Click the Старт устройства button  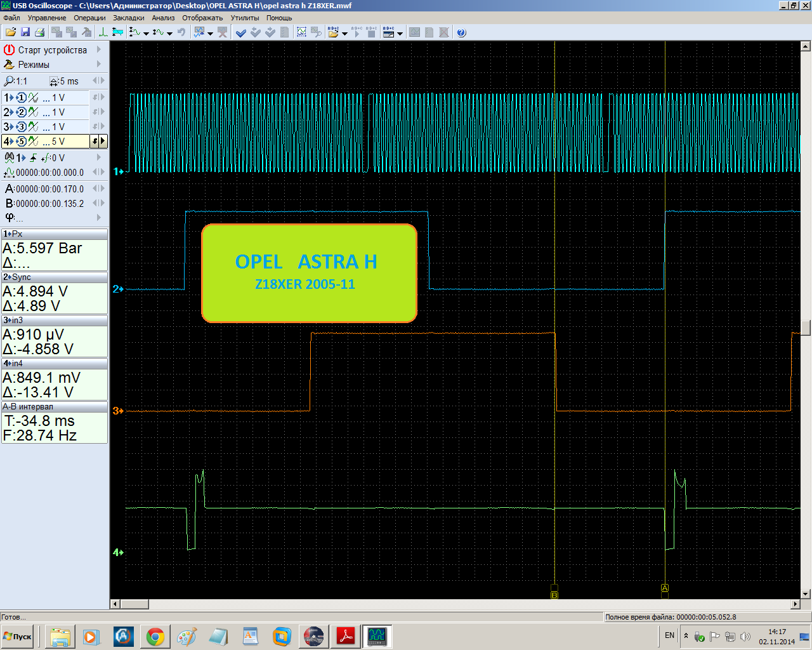(x=54, y=50)
